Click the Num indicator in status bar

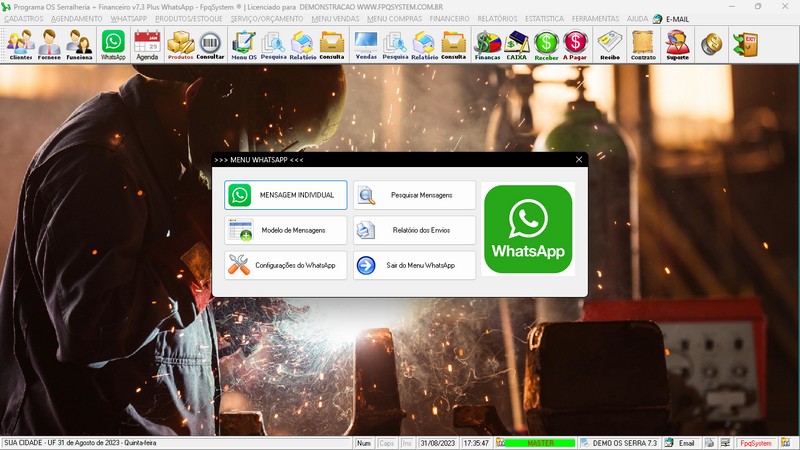364,443
